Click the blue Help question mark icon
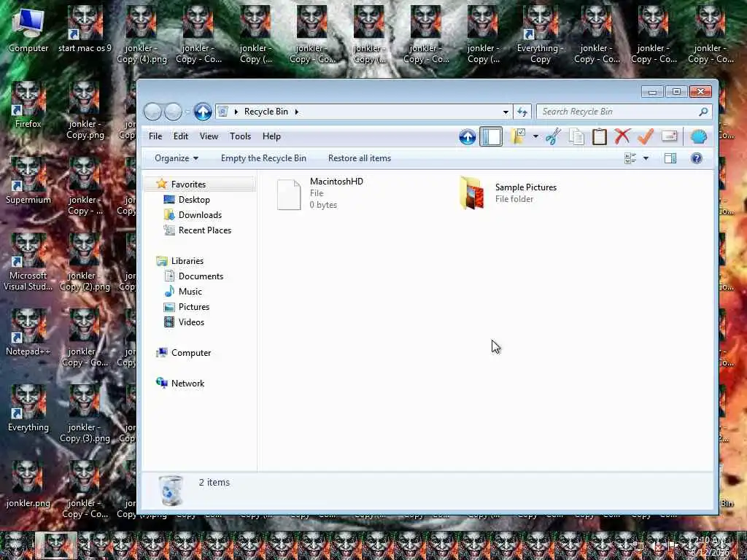 [696, 158]
